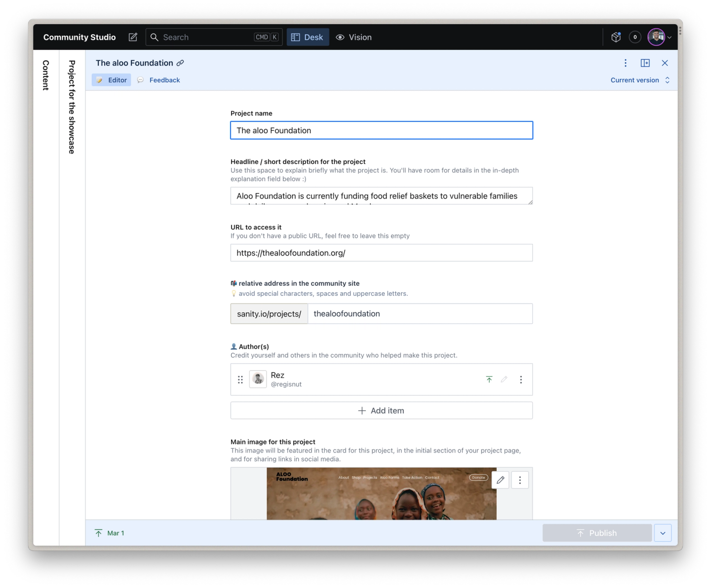711x588 pixels.
Task: Click the Publish button
Action: click(597, 533)
